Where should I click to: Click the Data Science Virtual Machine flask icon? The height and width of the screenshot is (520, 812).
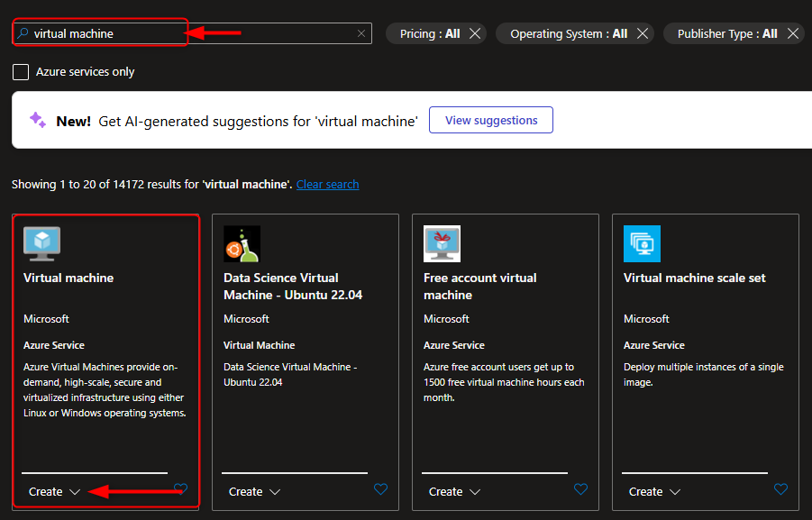pyautogui.click(x=242, y=243)
